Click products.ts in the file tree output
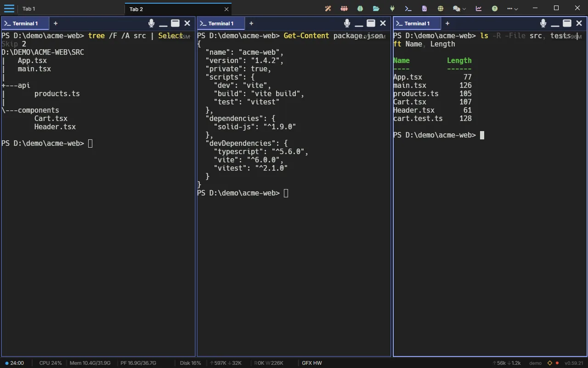Viewport: 588px width, 368px height. click(x=57, y=93)
